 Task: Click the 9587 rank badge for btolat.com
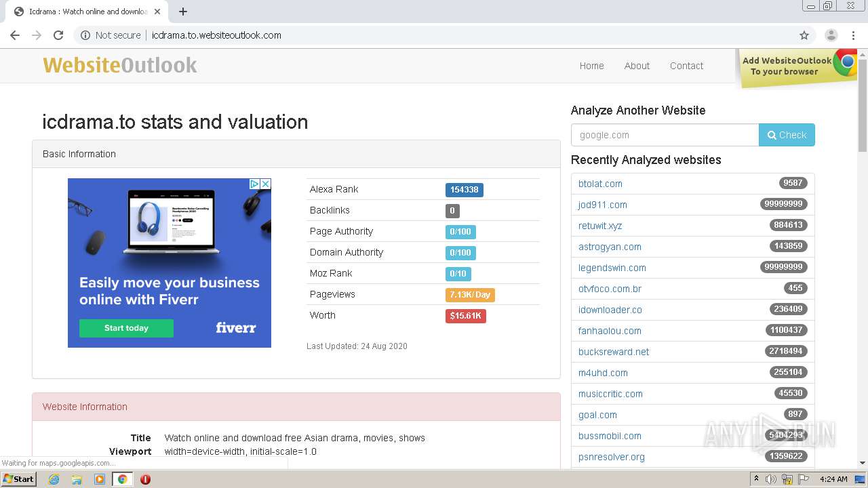[793, 183]
